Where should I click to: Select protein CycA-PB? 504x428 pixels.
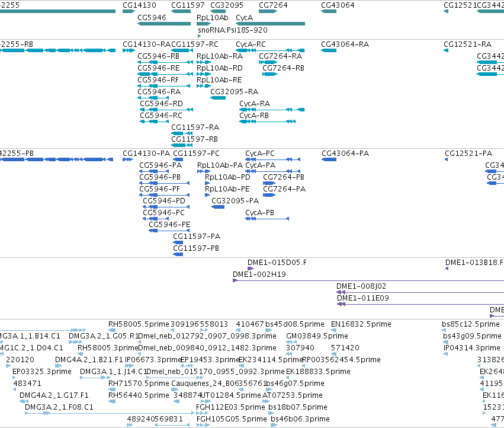259,213
